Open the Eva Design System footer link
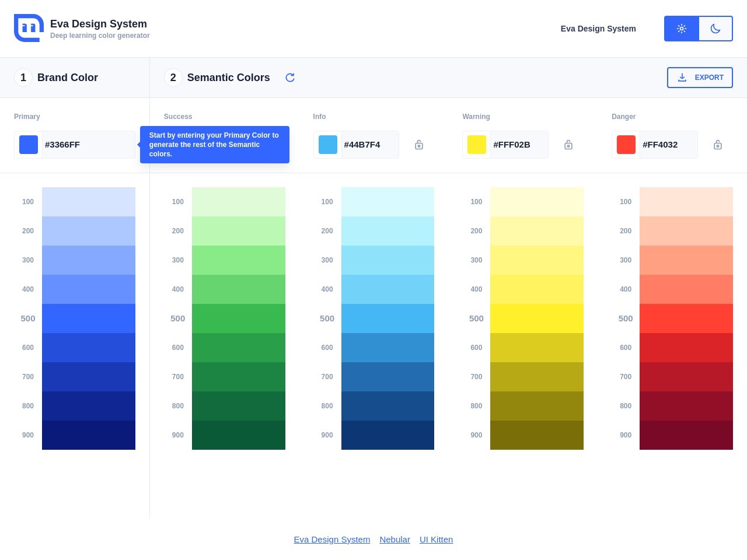 331,539
